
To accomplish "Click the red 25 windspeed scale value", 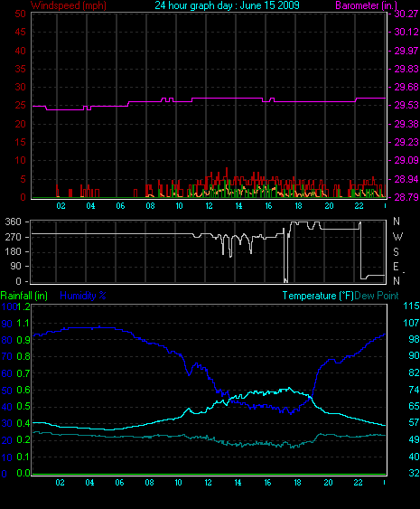I will 20,106.
